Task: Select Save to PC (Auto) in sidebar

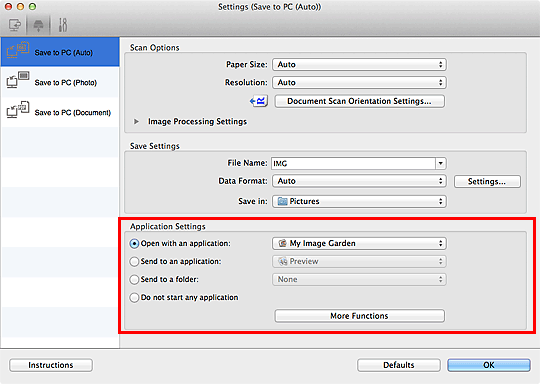Action: 60,52
